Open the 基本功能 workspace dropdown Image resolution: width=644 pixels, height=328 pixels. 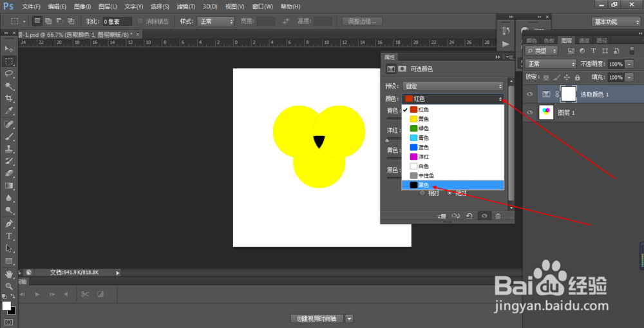(616, 22)
